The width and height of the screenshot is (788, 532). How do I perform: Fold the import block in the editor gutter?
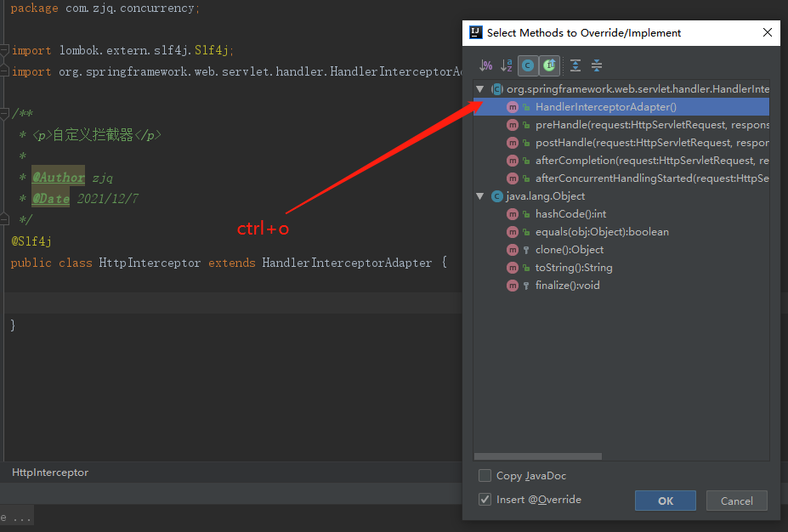(4, 50)
